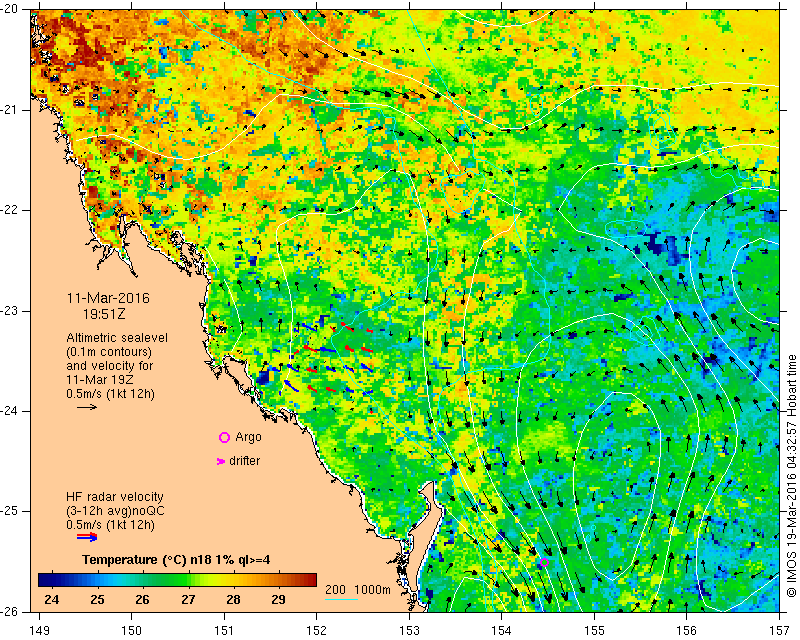Click the latitude axis label -23

click(10, 311)
